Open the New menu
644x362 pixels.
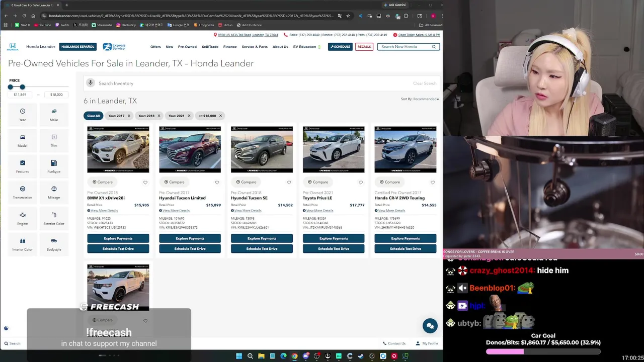(x=170, y=47)
